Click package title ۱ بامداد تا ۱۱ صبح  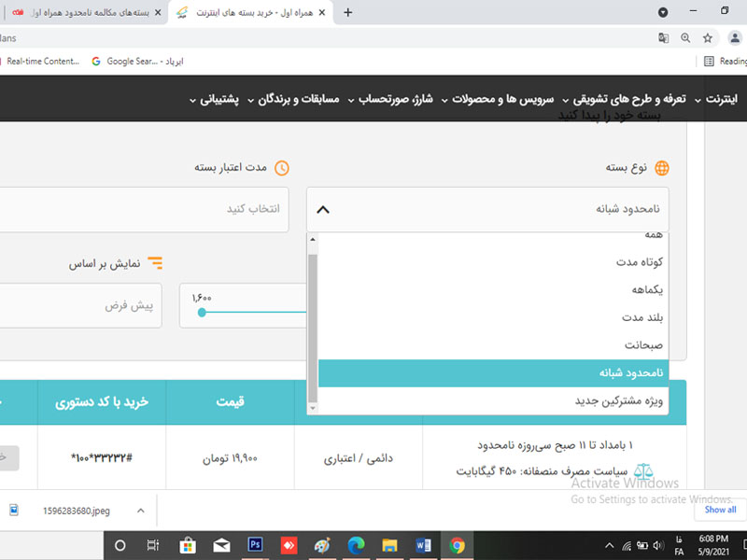point(555,445)
